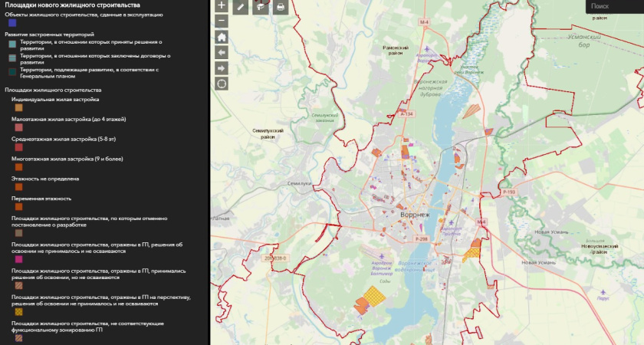This screenshot has height=345, width=644.
Task: Zoom in with the plus button
Action: [x=222, y=5]
